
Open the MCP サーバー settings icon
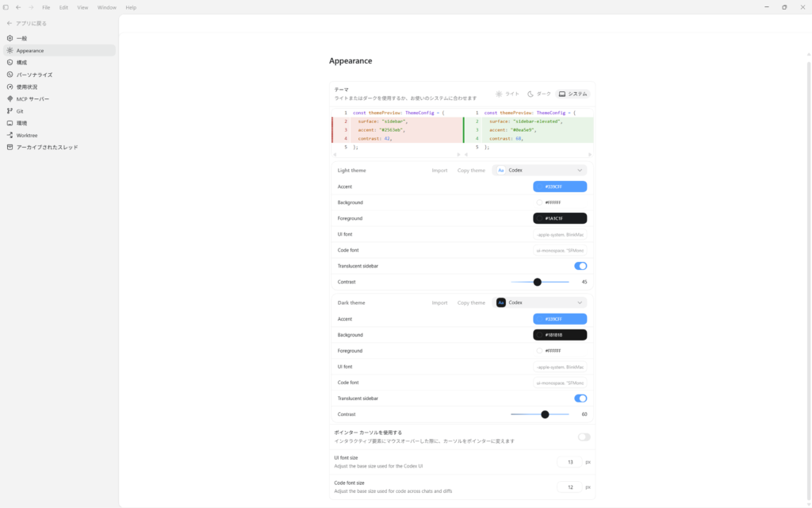[x=10, y=99]
